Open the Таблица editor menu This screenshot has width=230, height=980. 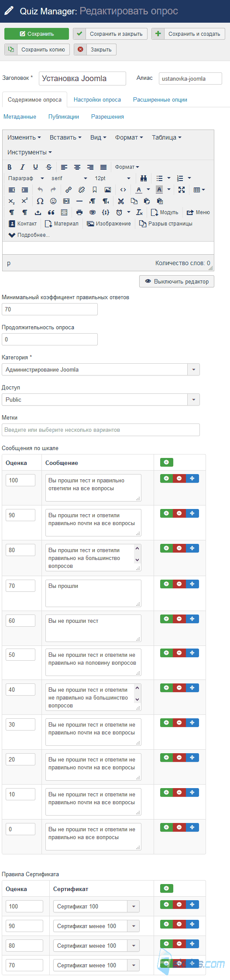[x=166, y=137]
